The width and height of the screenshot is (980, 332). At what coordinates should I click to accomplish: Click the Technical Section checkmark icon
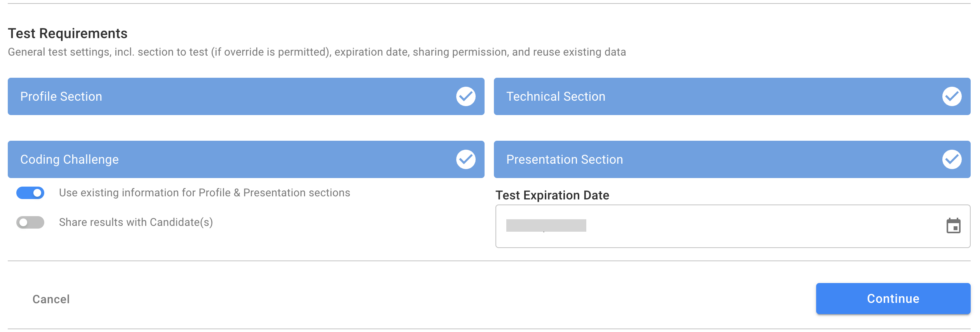952,96
